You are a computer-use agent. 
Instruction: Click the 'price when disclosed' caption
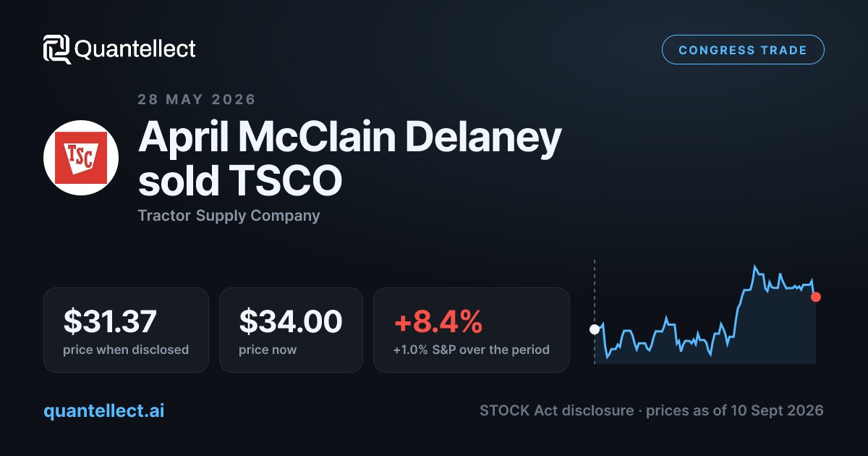(126, 350)
